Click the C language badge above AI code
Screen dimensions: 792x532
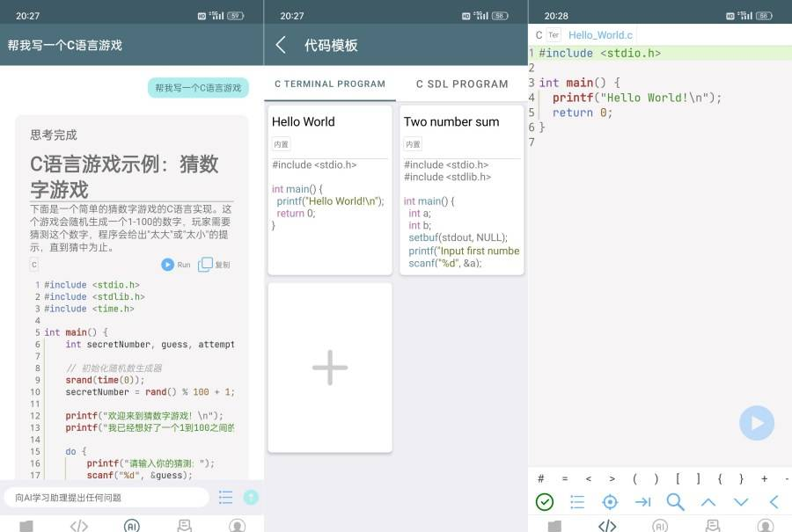click(34, 265)
